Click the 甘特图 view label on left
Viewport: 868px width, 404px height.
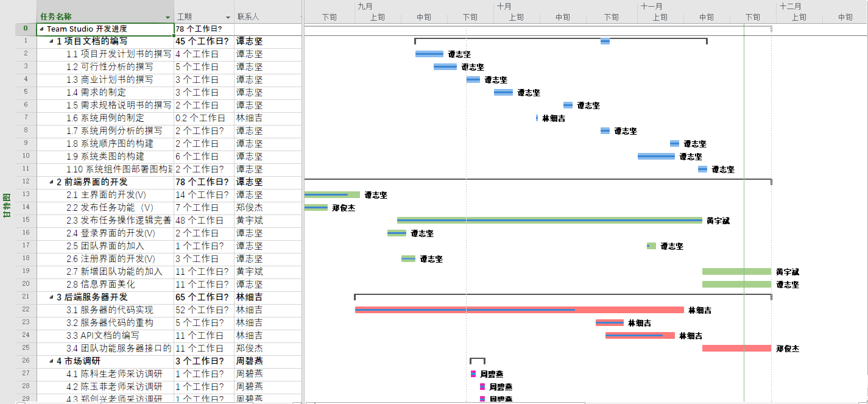click(x=7, y=205)
